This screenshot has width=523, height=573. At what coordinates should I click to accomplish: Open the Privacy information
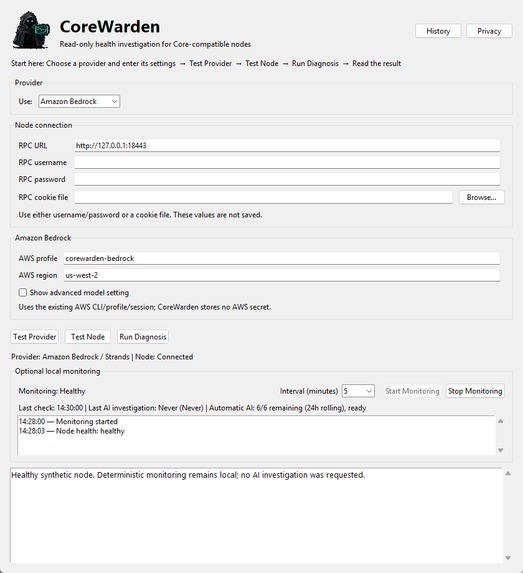coord(489,31)
